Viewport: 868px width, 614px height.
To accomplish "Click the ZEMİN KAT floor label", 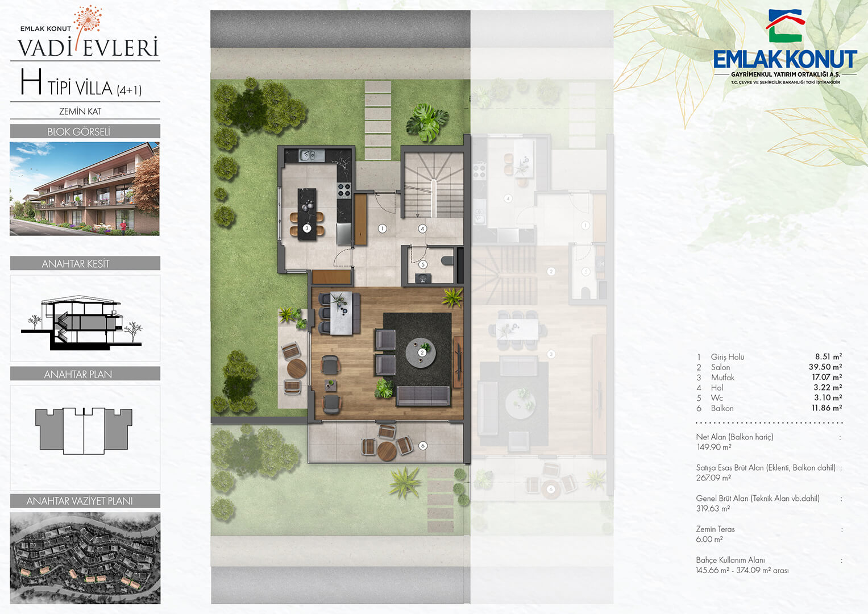I will coord(80,111).
